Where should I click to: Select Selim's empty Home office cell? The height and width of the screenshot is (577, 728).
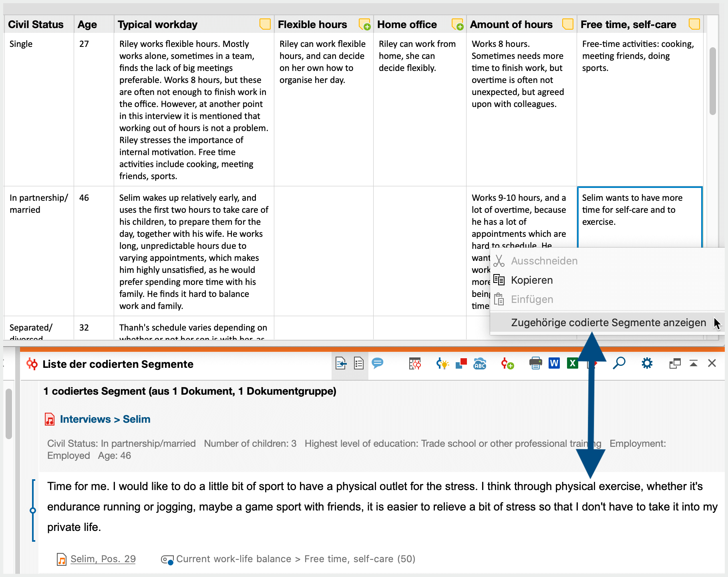[420, 251]
